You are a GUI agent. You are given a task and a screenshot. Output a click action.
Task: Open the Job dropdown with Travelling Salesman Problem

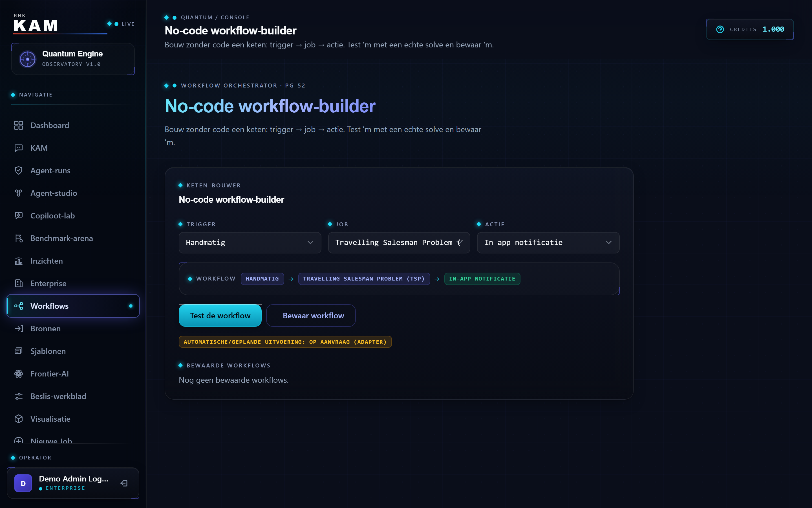click(x=399, y=243)
